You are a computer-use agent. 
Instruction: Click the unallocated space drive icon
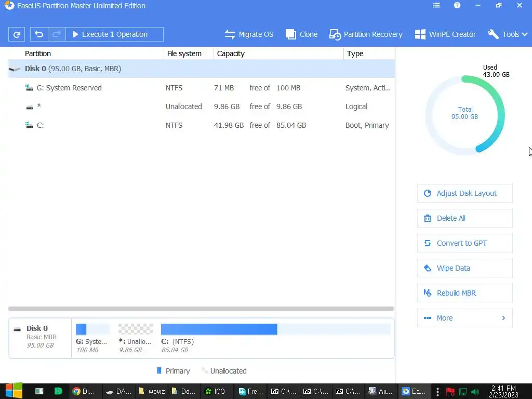[x=30, y=107]
